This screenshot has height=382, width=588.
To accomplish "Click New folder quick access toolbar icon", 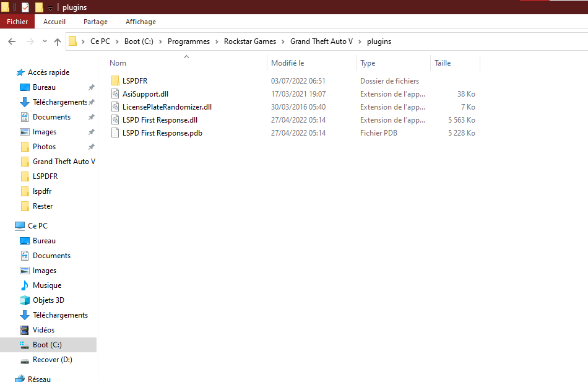I will pos(39,7).
